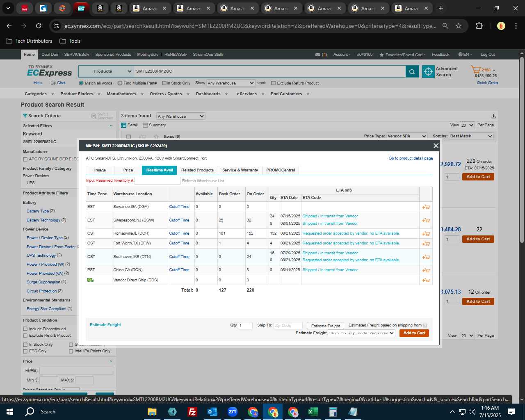Add Swedesboro, NJ warehouse row to cart

(426, 220)
